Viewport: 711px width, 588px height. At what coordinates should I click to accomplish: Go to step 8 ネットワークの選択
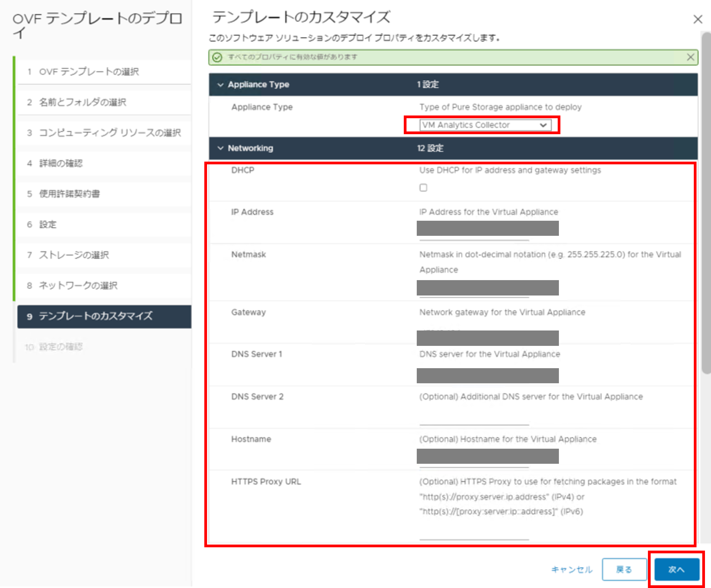78,286
